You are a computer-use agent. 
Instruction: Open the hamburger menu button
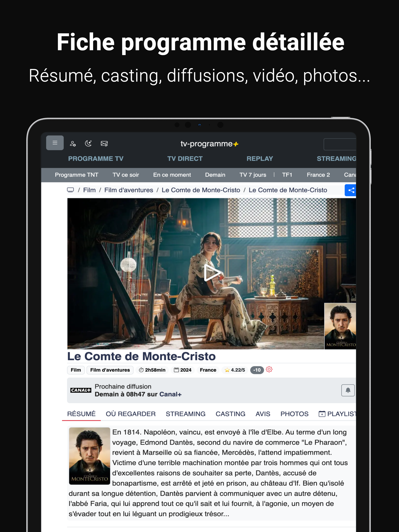coord(55,143)
